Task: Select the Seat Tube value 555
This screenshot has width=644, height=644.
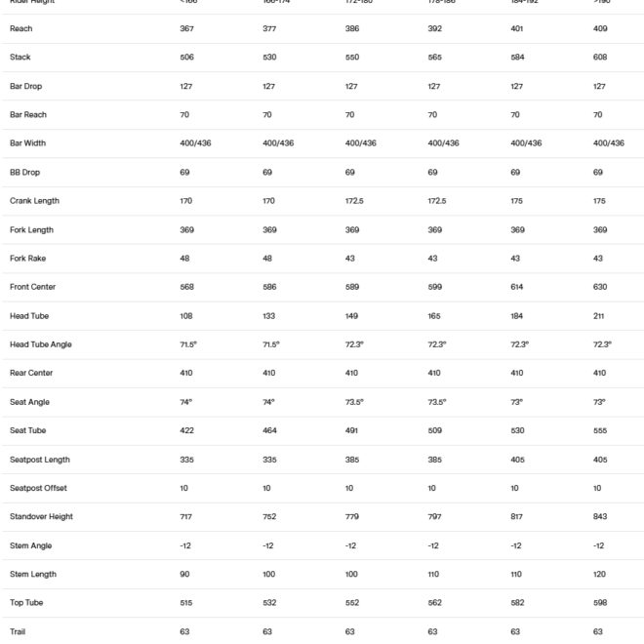Action: coord(600,430)
